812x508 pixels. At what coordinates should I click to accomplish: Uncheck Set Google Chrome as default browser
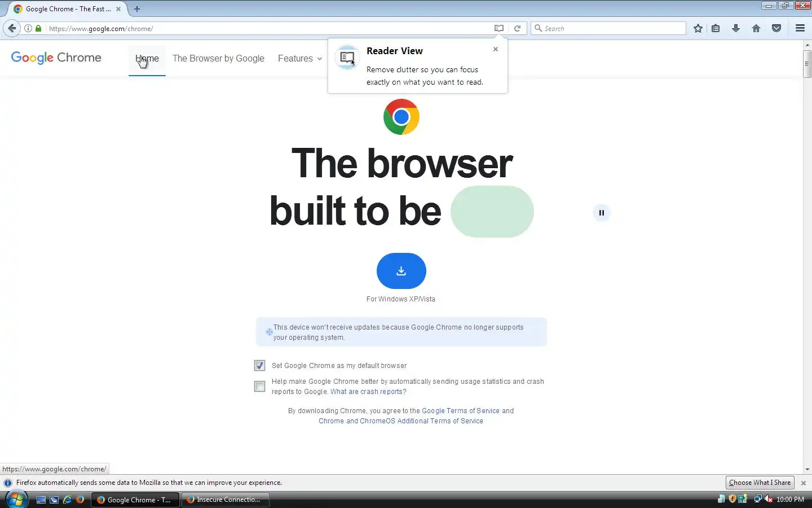(x=259, y=366)
